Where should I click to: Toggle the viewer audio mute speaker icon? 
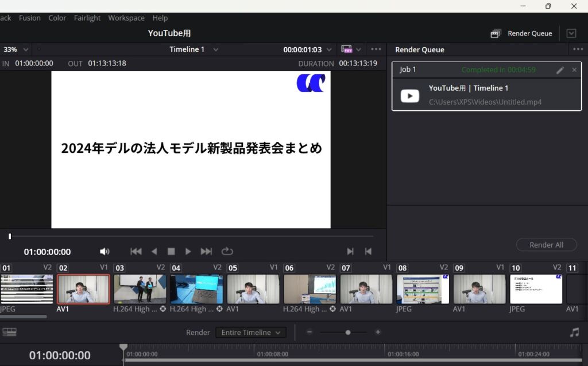pyautogui.click(x=105, y=252)
